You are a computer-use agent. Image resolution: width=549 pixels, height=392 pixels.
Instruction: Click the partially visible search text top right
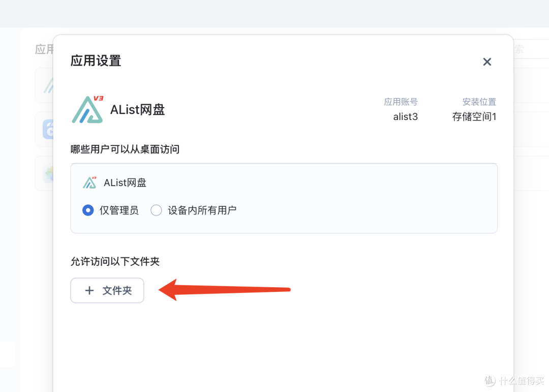coord(518,49)
